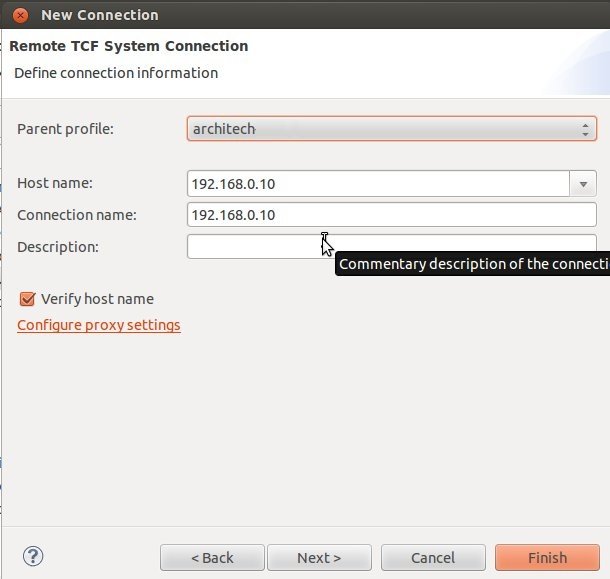Uncheck the Verify host name checkbox
610x579 pixels.
pyautogui.click(x=27, y=299)
